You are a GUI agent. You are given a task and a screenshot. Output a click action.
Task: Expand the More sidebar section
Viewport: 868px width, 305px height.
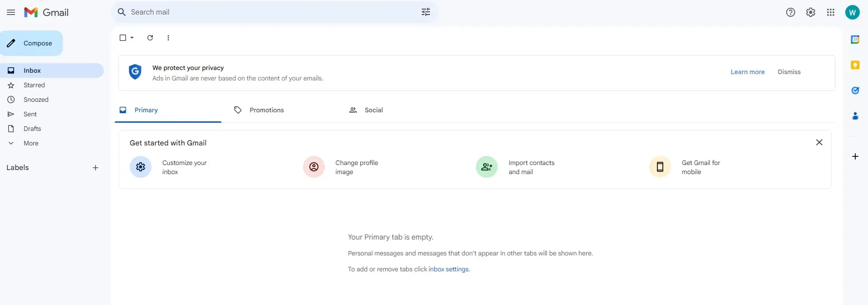pyautogui.click(x=30, y=143)
